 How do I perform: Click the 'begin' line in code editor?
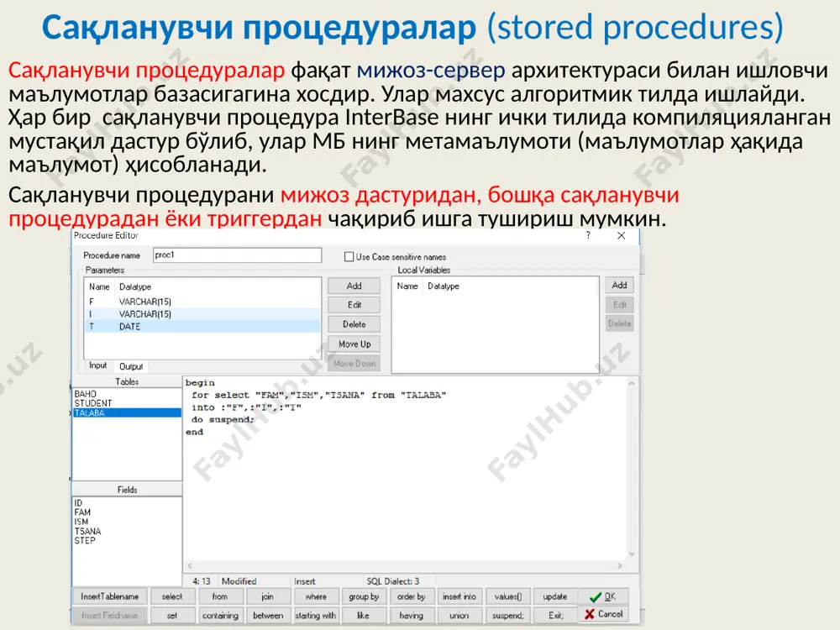[x=200, y=382]
